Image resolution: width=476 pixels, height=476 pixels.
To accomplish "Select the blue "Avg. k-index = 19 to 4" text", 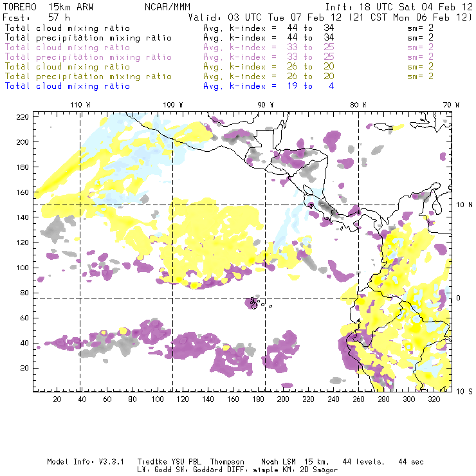I will point(269,86).
